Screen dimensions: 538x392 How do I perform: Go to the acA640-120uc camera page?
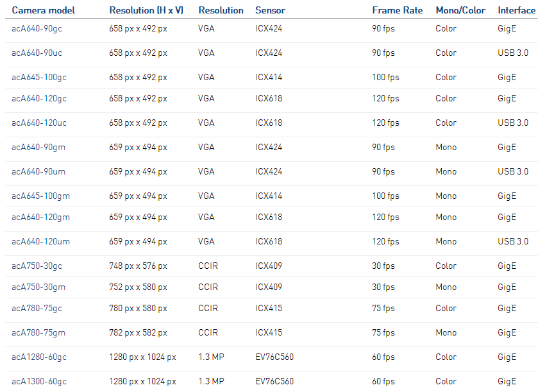[39, 123]
